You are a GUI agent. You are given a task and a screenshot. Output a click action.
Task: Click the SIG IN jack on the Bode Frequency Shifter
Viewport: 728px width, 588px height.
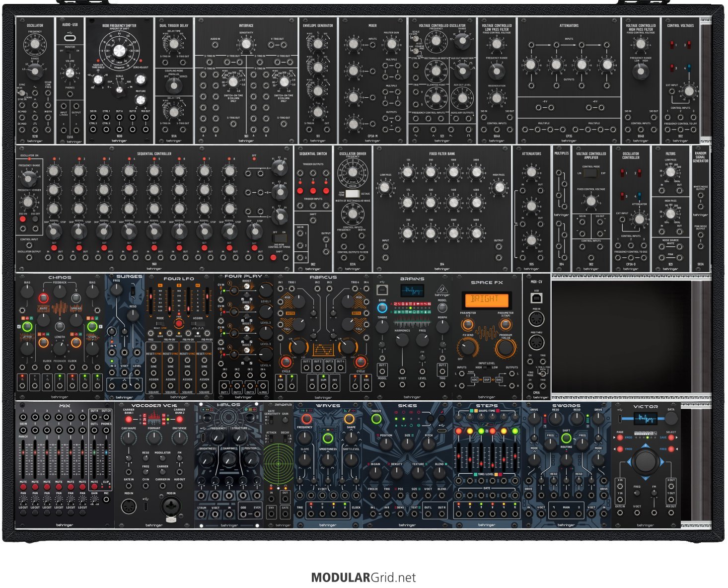tap(93, 118)
